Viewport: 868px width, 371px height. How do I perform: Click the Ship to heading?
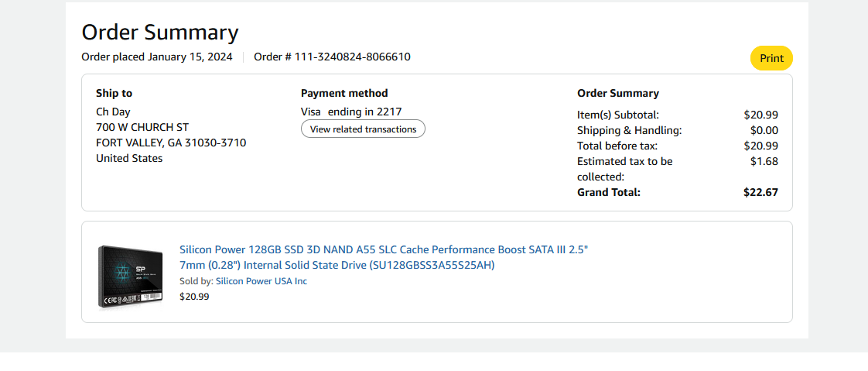pos(114,93)
